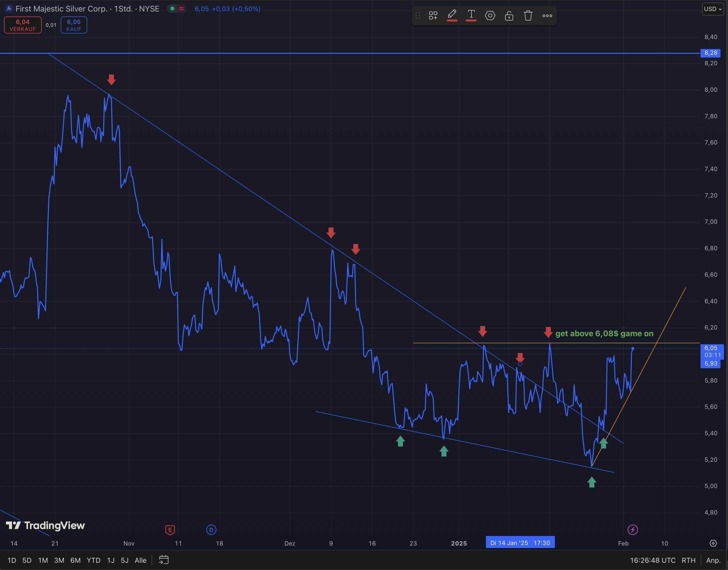The width and height of the screenshot is (728, 570).
Task: Open chart settings gear icon
Action: [713, 543]
